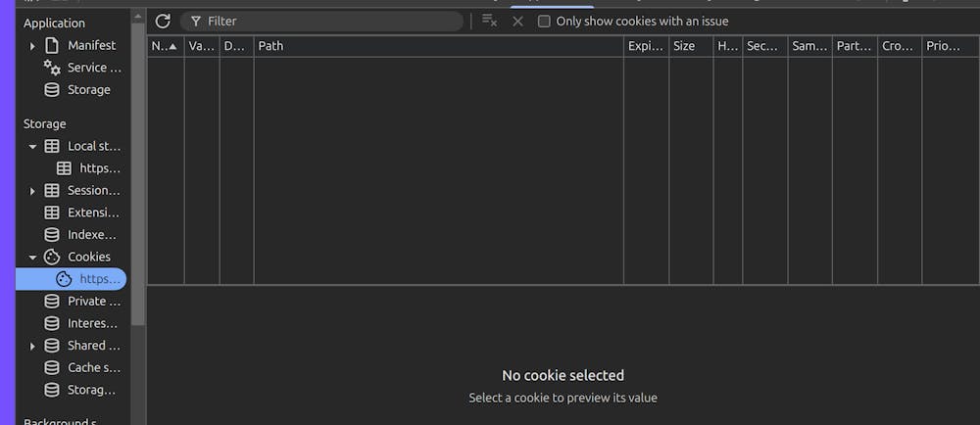Click the Cookies icon in sidebar
This screenshot has height=425, width=980.
(52, 257)
